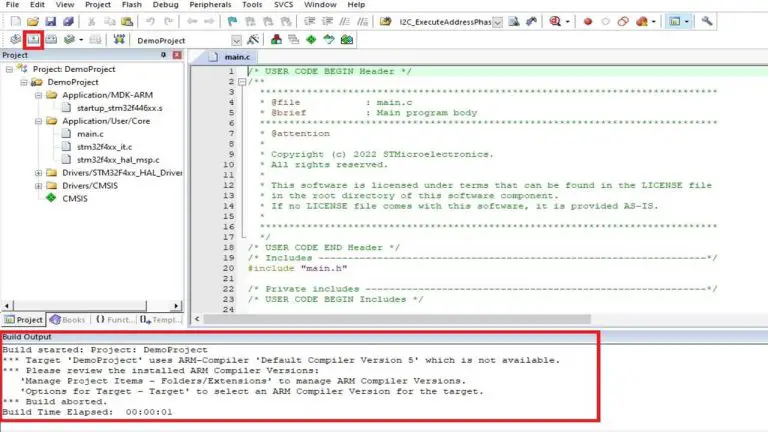
Task: Click the New file toolbar icon
Action: [x=13, y=20]
